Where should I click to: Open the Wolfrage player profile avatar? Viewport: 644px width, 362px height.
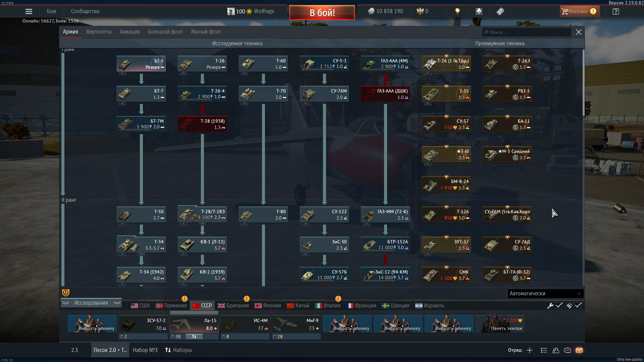coord(231,11)
